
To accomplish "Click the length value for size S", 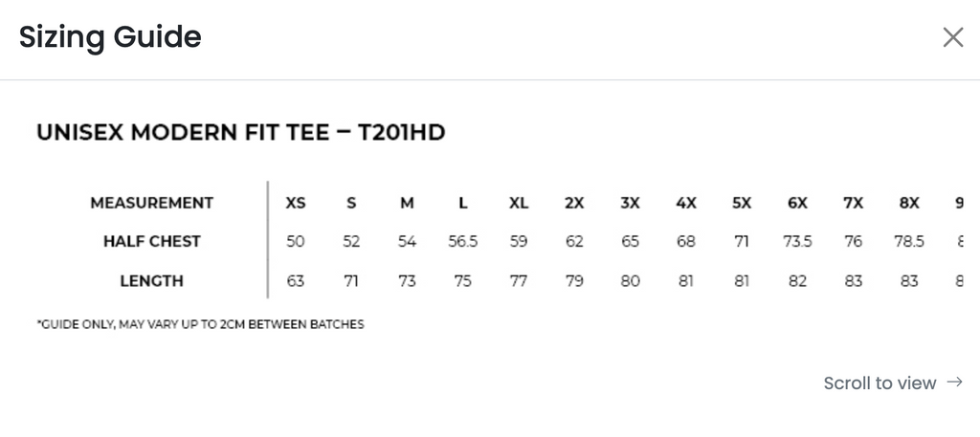I will 351,281.
